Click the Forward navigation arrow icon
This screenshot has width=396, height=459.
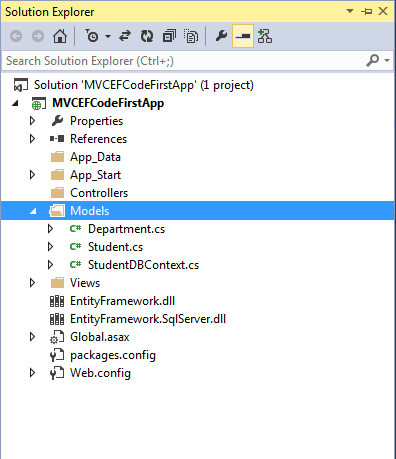point(38,36)
